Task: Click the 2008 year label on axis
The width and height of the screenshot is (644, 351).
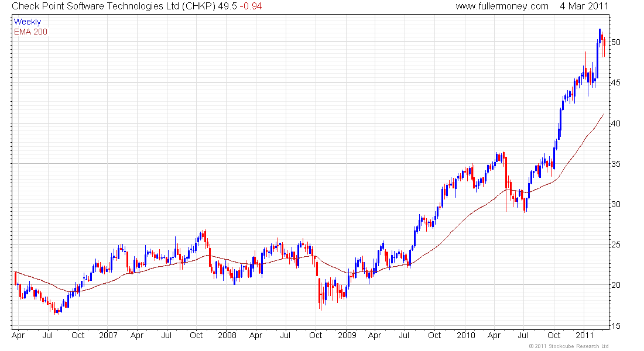Action: [x=227, y=335]
